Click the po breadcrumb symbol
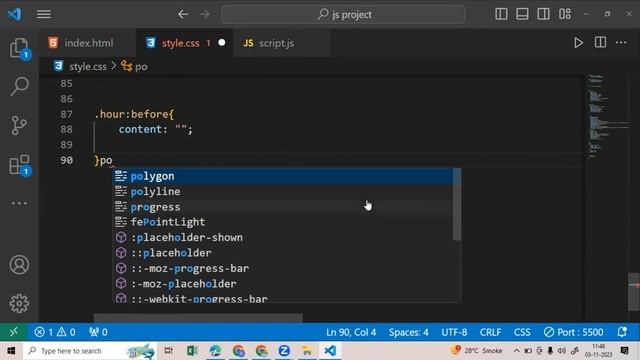This screenshot has height=360, width=640. tap(141, 67)
